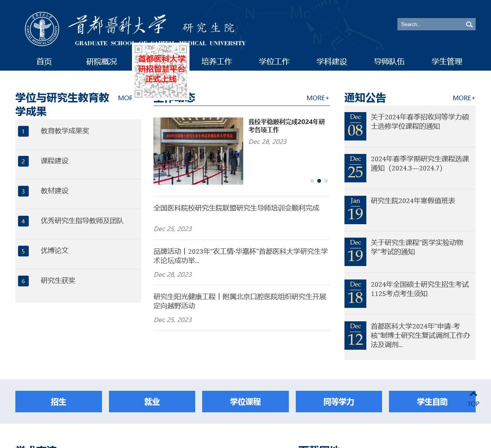
Task: Click the blue 招生 button
Action: point(59,402)
